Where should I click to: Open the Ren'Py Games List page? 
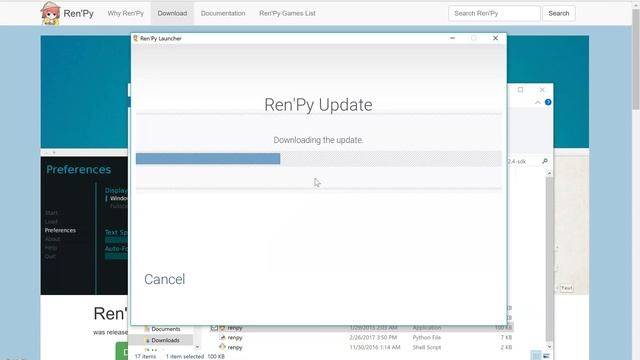[x=287, y=13]
